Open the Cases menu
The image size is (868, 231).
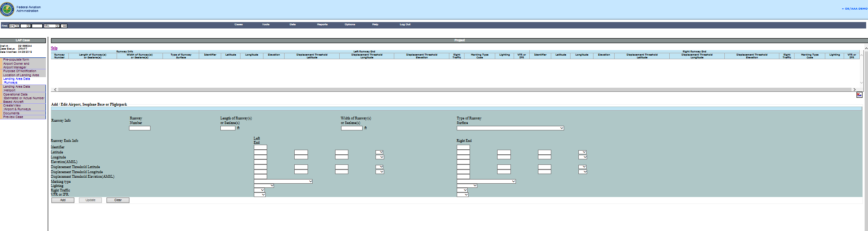[x=238, y=24]
